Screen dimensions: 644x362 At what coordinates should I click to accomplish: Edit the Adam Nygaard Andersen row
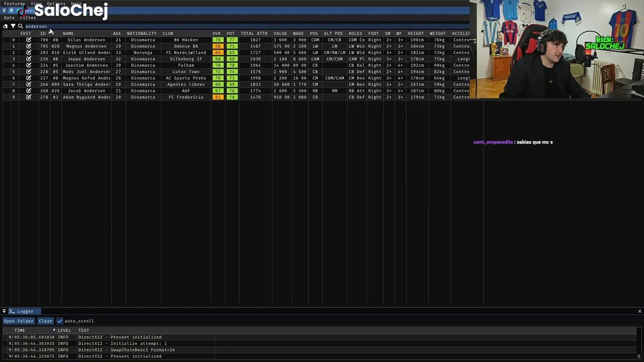[x=29, y=97]
